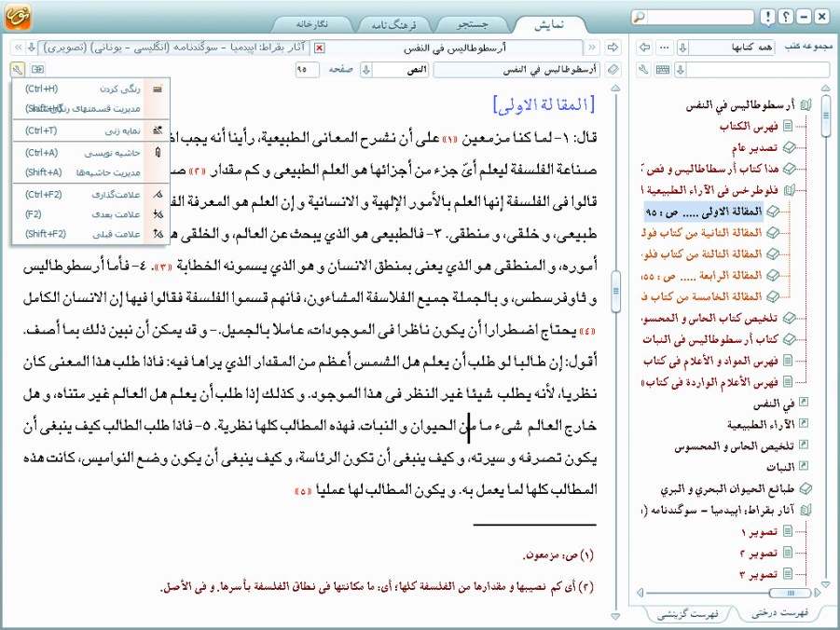Go back with the left arrow icon
This screenshot has height=630, width=840.
pos(645,48)
